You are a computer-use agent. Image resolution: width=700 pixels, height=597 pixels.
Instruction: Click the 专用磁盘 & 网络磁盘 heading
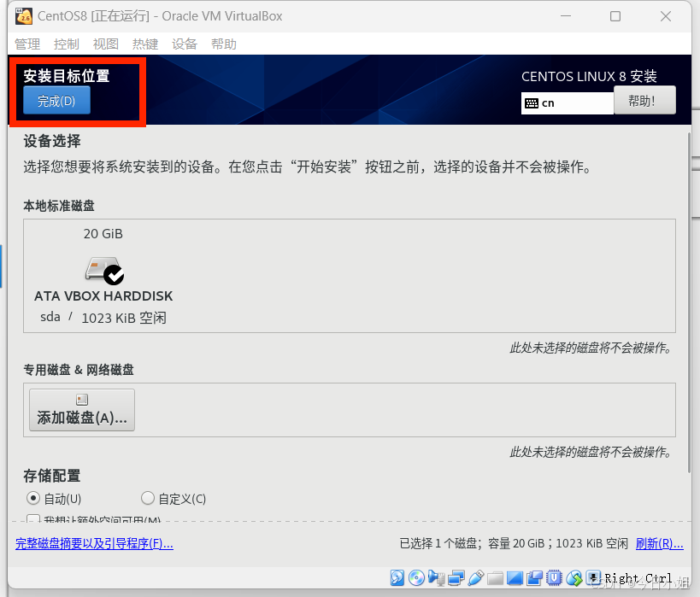pyautogui.click(x=79, y=370)
